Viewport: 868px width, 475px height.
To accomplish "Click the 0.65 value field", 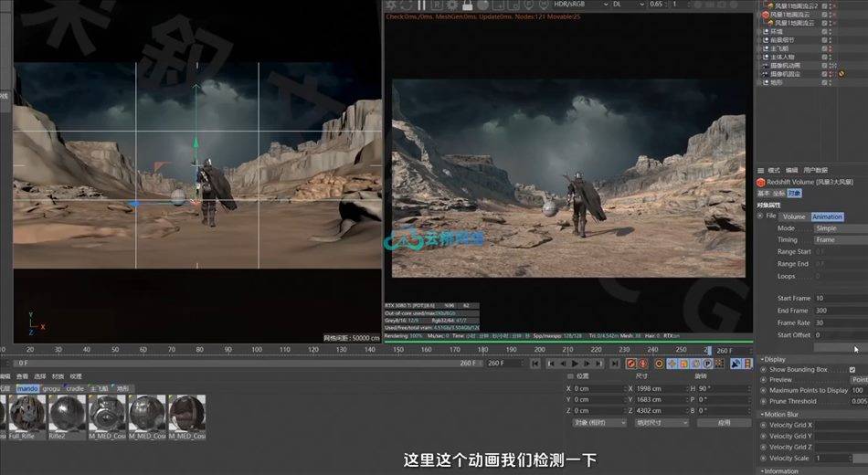I will [x=656, y=4].
